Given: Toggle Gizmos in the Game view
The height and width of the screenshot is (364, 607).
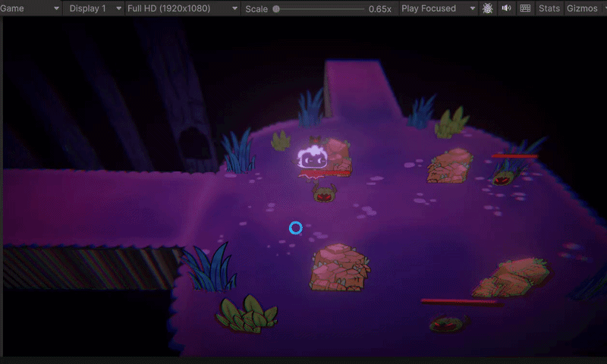Looking at the screenshot, I should 582,8.
